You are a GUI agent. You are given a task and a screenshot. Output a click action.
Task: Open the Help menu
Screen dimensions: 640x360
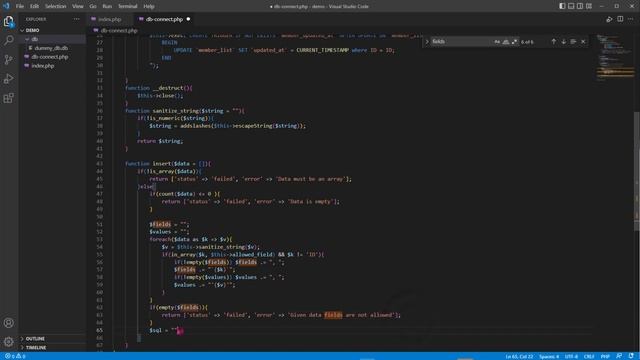(149, 6)
